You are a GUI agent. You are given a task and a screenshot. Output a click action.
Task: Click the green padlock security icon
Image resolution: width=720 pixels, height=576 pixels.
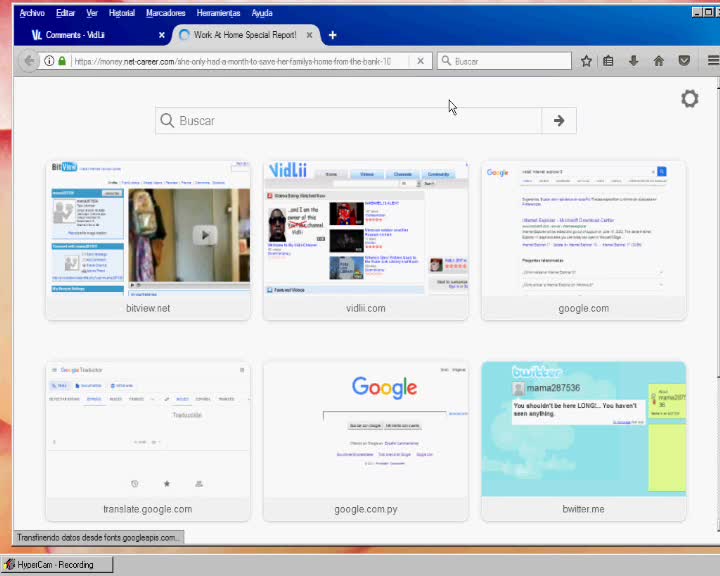62,61
